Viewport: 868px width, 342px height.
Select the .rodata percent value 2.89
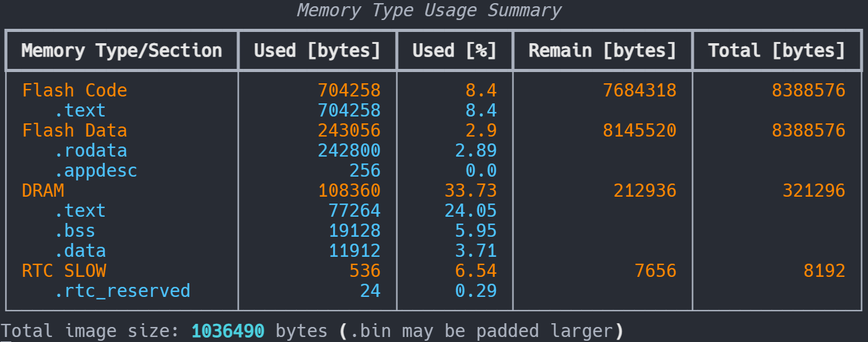[x=476, y=150]
